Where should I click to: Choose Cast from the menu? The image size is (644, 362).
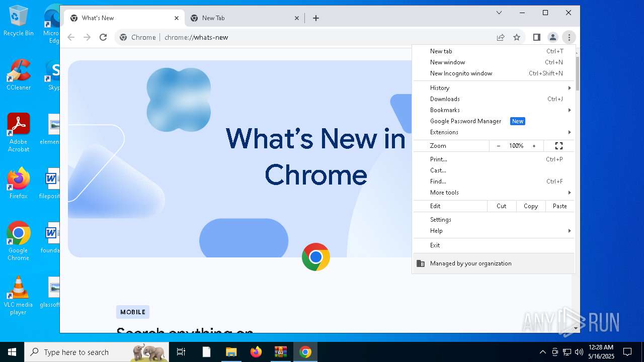click(494, 170)
